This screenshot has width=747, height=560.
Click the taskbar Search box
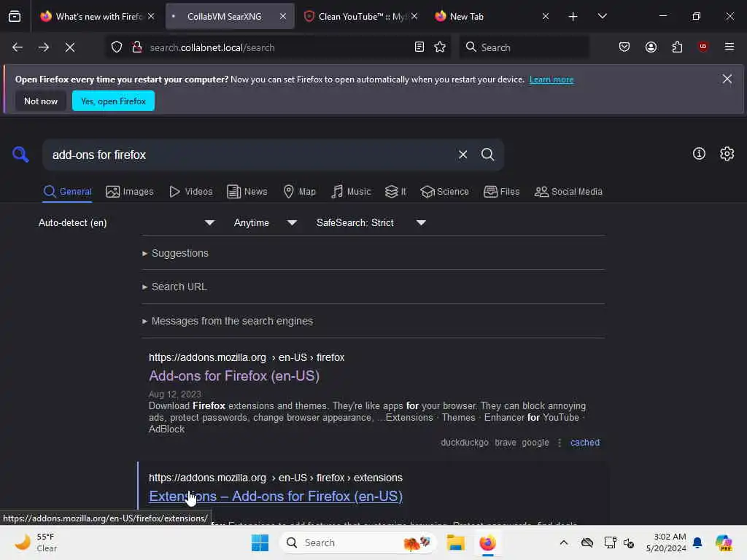358,542
